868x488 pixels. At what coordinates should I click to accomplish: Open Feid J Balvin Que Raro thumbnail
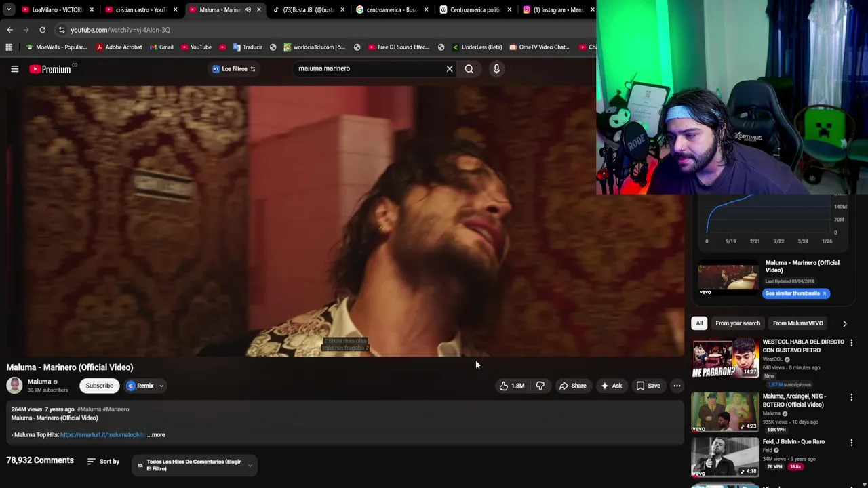726,457
